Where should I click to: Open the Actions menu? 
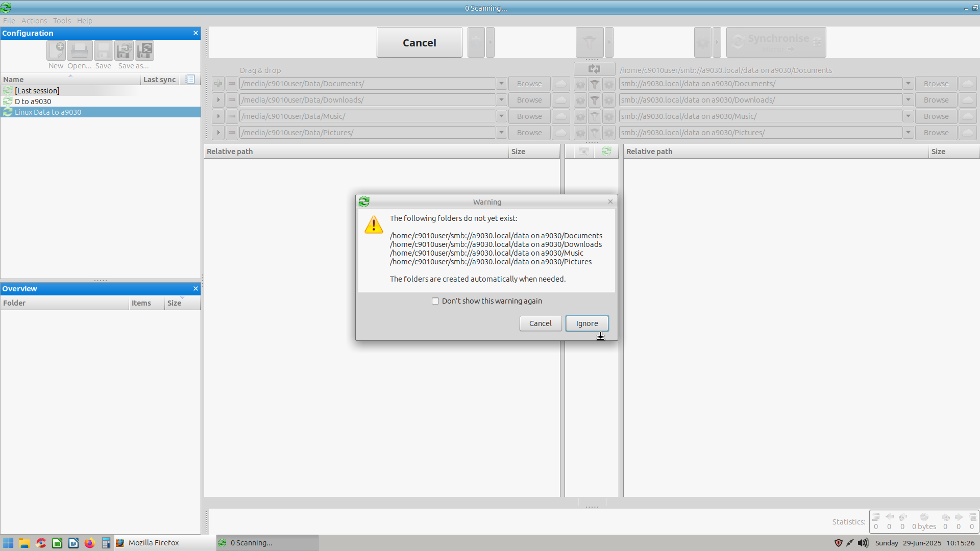pos(34,21)
